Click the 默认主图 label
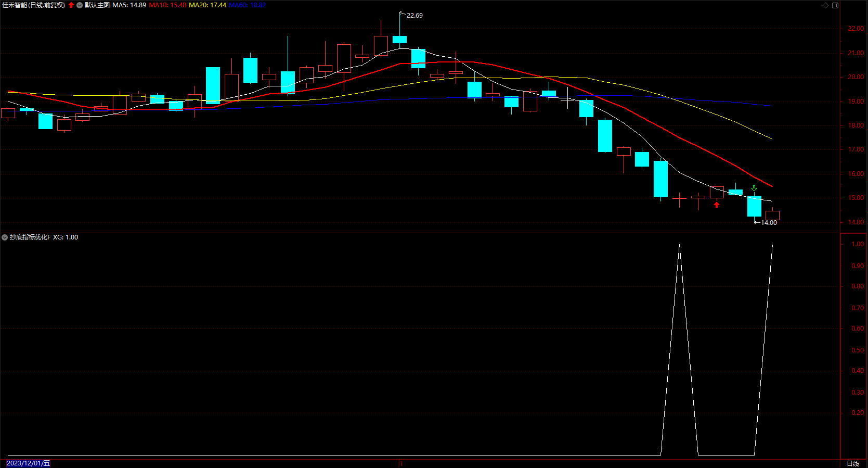Viewport: 868px width, 468px height. pyautogui.click(x=97, y=5)
